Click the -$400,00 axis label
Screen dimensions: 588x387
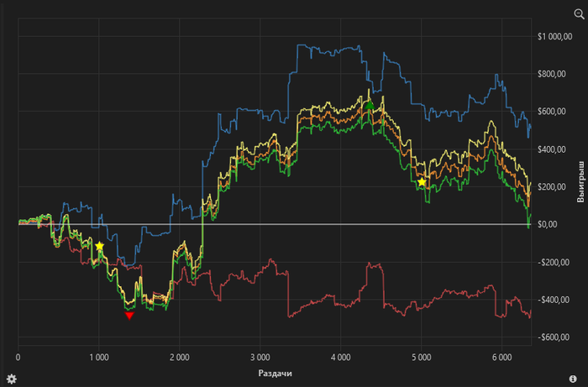pyautogui.click(x=553, y=300)
